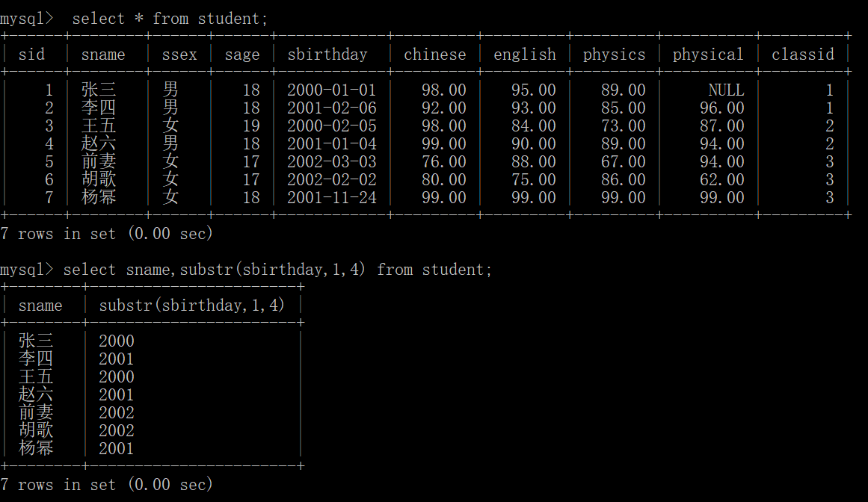Select the physics score "67.00"

(624, 161)
